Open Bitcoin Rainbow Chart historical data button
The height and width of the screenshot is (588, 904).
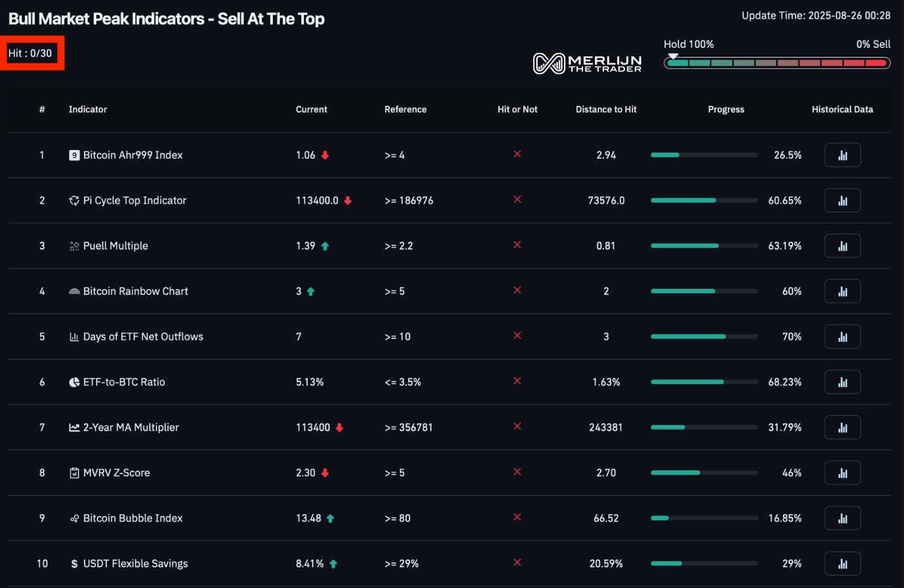[842, 291]
